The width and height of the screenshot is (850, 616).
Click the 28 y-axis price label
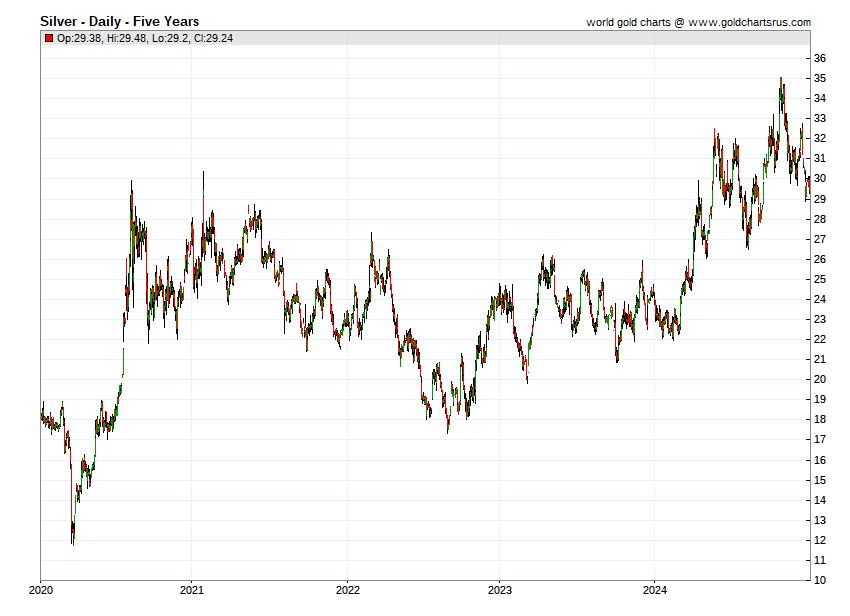[x=820, y=219]
